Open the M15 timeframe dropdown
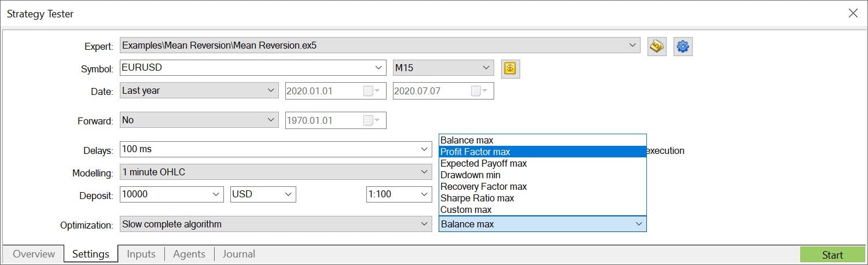Image resolution: width=868 pixels, height=265 pixels. (443, 68)
